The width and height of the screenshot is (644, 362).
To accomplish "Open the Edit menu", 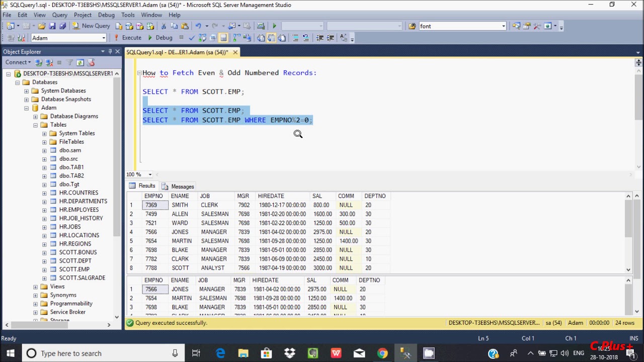I will click(23, 15).
